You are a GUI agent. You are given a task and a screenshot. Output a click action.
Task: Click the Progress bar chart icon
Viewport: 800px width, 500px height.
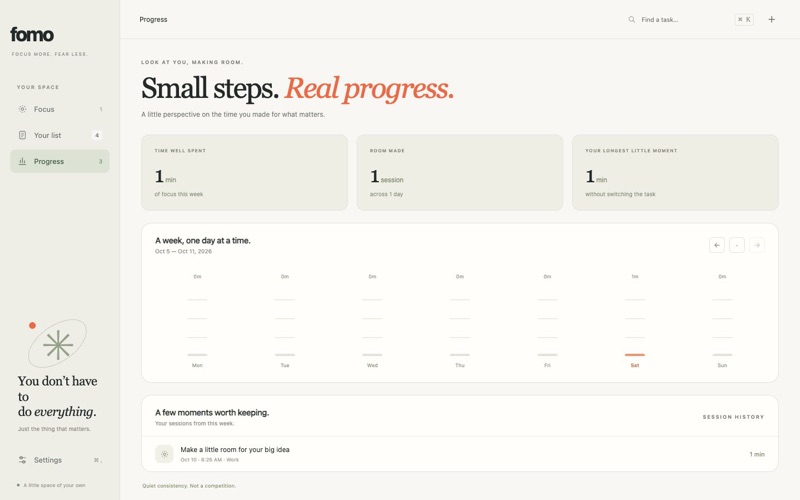click(x=22, y=161)
